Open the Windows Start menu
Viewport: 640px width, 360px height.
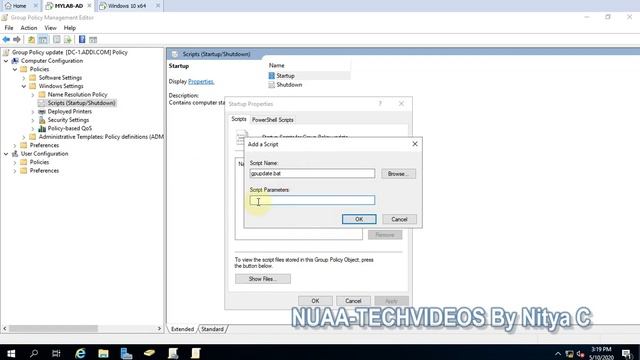[x=11, y=353]
